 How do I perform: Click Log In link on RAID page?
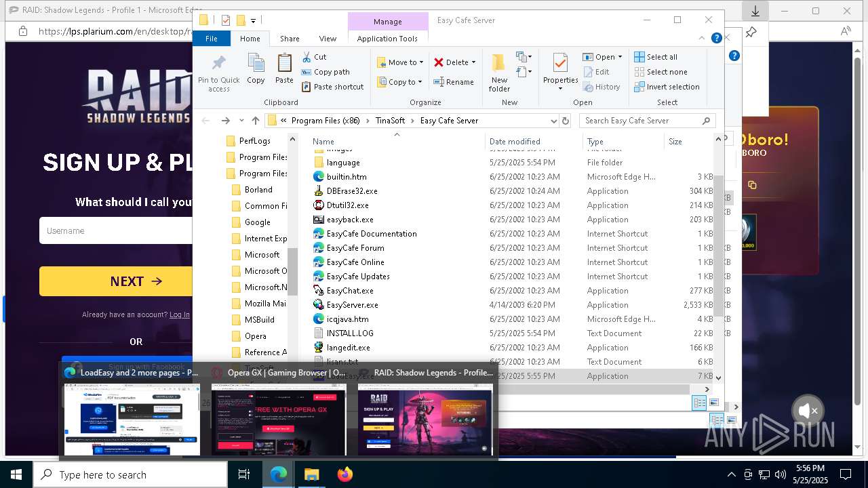180,314
